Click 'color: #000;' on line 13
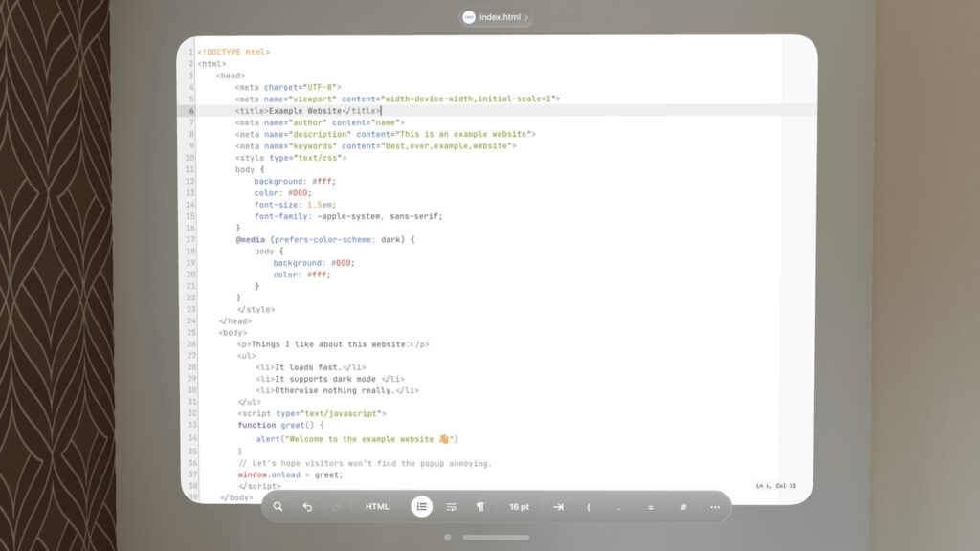Viewport: 980px width, 551px height. click(282, 193)
